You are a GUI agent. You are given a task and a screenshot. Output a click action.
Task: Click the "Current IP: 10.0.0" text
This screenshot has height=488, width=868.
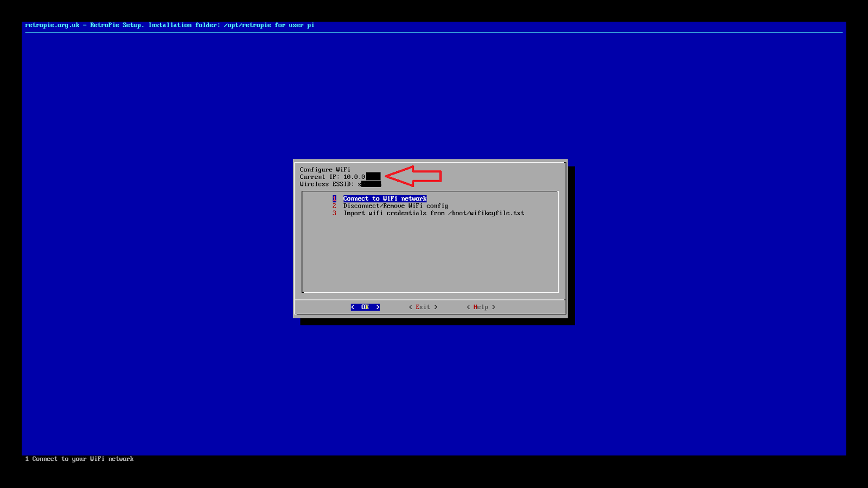coord(332,176)
